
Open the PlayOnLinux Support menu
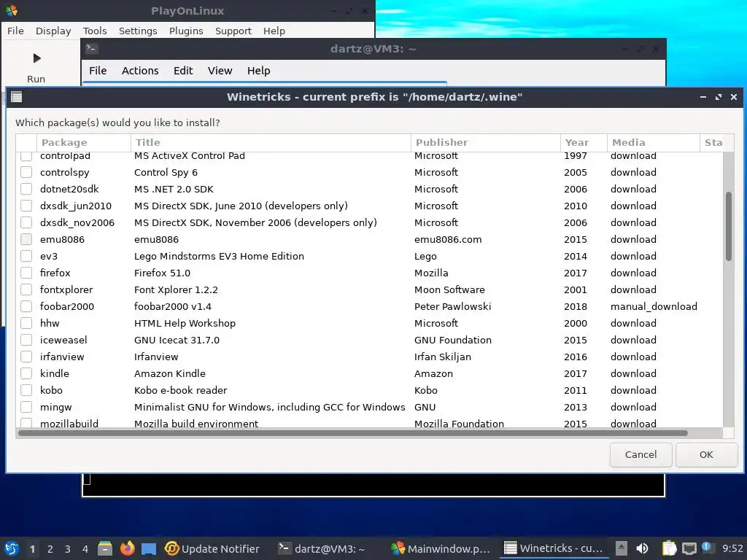pyautogui.click(x=233, y=31)
